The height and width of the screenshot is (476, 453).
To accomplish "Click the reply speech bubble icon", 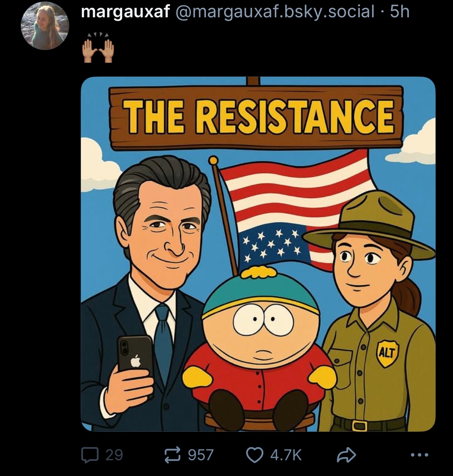I will click(x=90, y=455).
